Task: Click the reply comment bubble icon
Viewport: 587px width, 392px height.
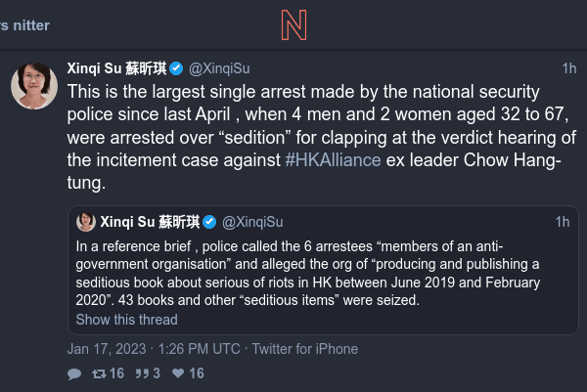Action: point(75,373)
